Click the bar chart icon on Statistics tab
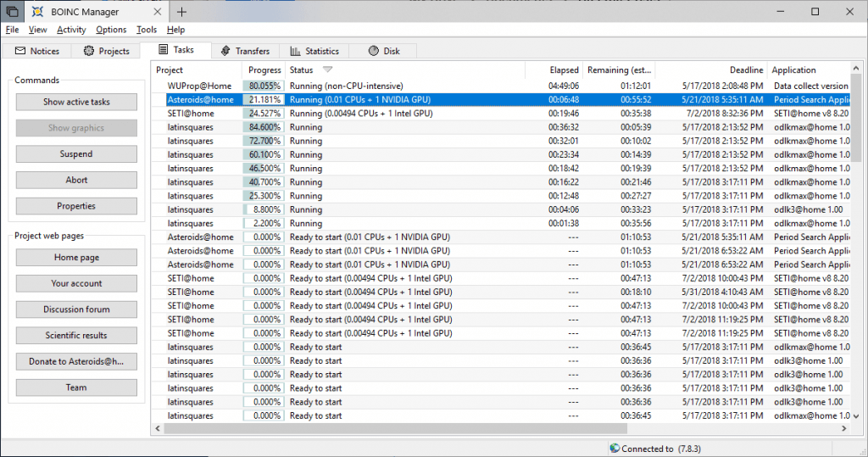 295,50
